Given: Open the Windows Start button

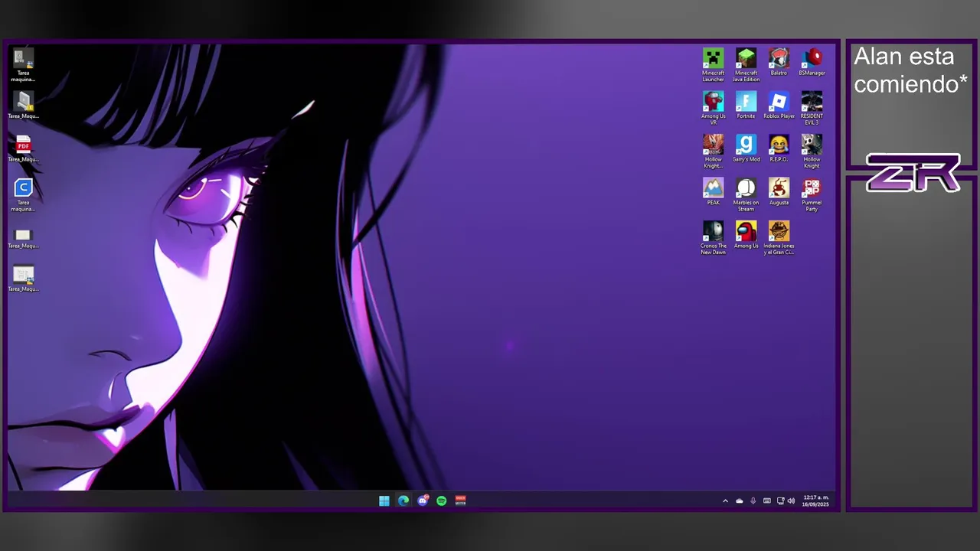Looking at the screenshot, I should click(x=384, y=500).
